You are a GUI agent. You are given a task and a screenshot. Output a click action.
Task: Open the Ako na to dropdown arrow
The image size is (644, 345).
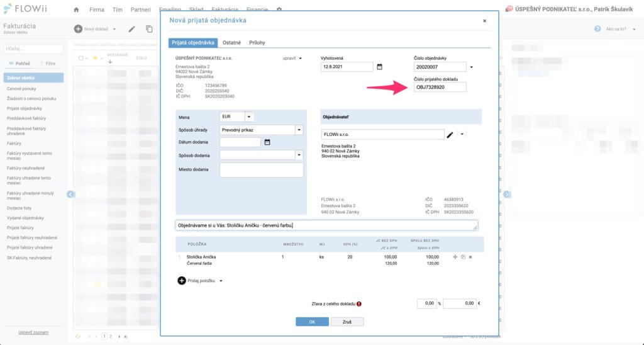tap(634, 30)
